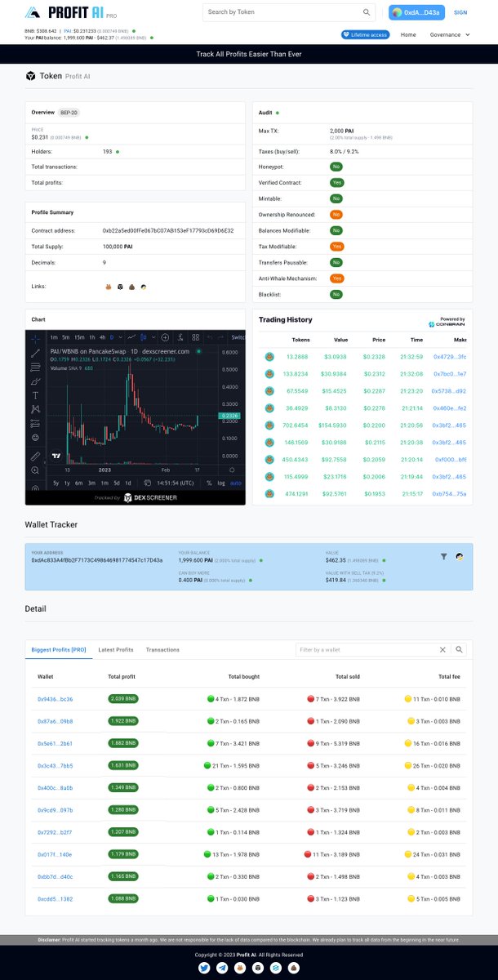Click the search magnifier in token search
Viewport: 498px width, 980px height.
[366, 12]
